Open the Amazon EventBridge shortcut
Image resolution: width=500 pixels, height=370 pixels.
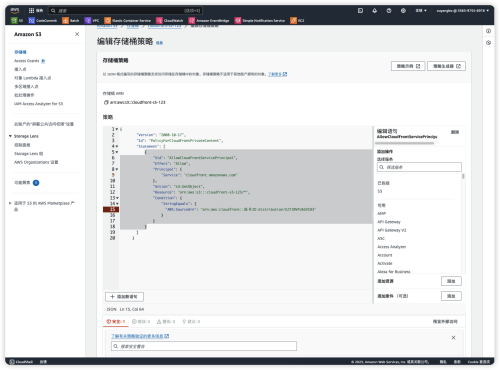point(209,21)
